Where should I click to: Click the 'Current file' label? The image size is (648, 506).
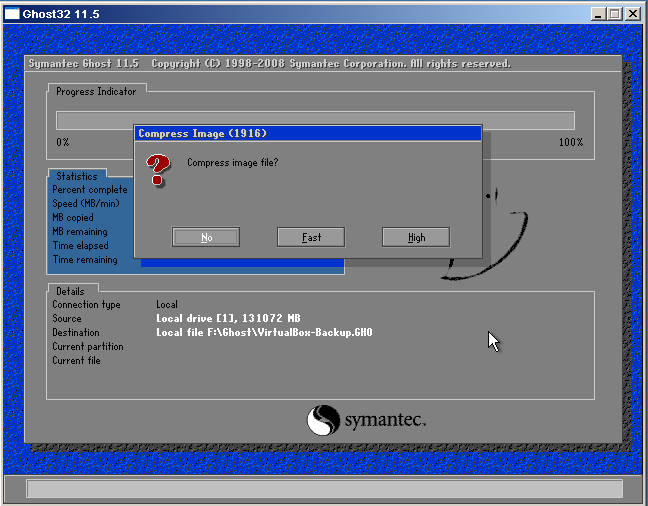click(76, 360)
